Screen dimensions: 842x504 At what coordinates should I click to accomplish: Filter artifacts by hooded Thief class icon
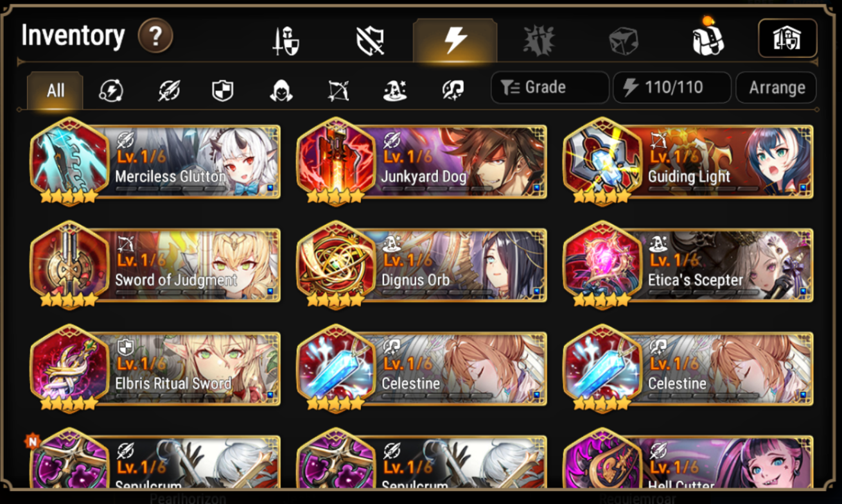point(281,91)
